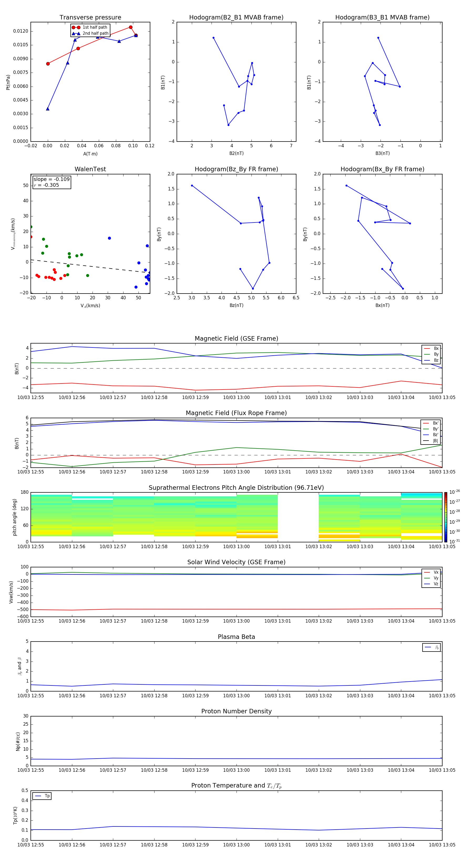Click the By legend entry in GSE magnetic field
The image size is (473, 868).
431,354
